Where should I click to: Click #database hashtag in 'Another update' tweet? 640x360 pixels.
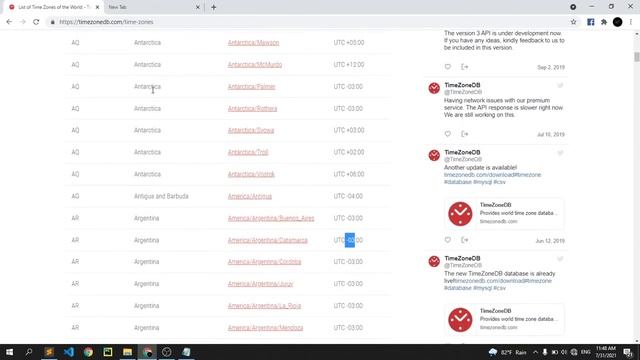(x=458, y=182)
